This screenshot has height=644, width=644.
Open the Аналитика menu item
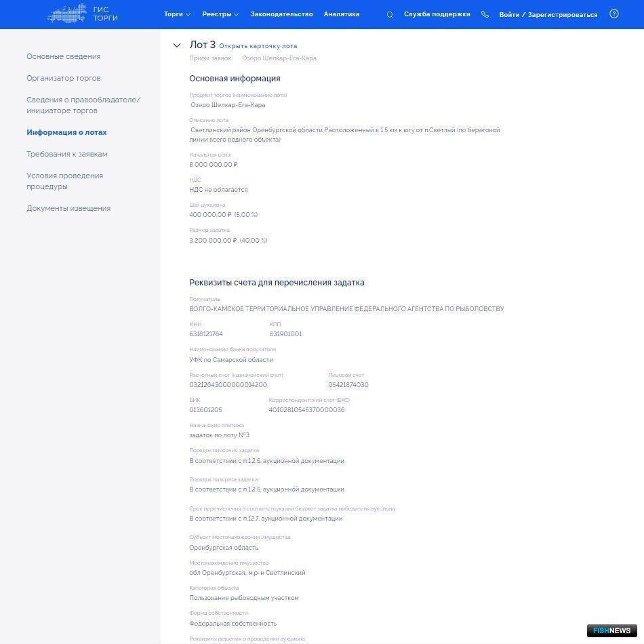(x=341, y=14)
